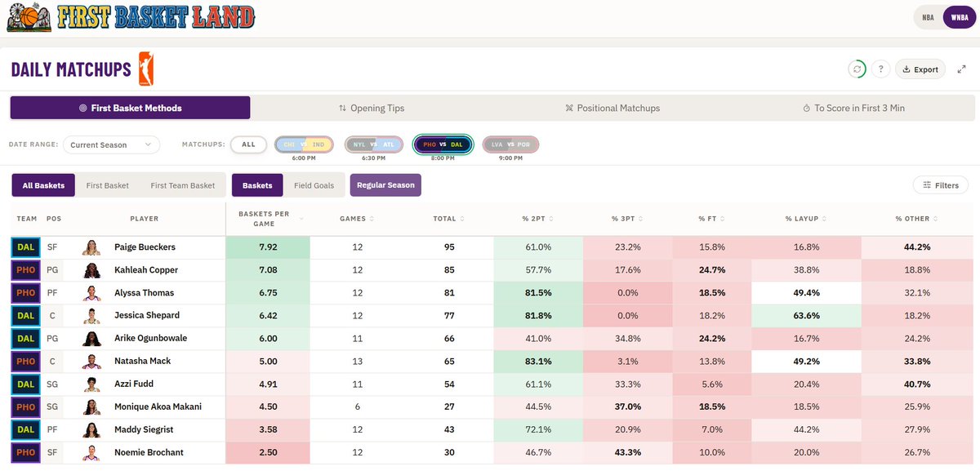This screenshot has width=980, height=471.
Task: Click the refresh icon near Export
Action: 857,69
